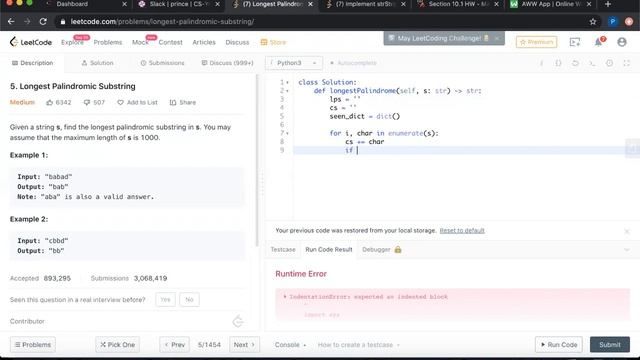
Task: Share this problem
Action: click(183, 102)
